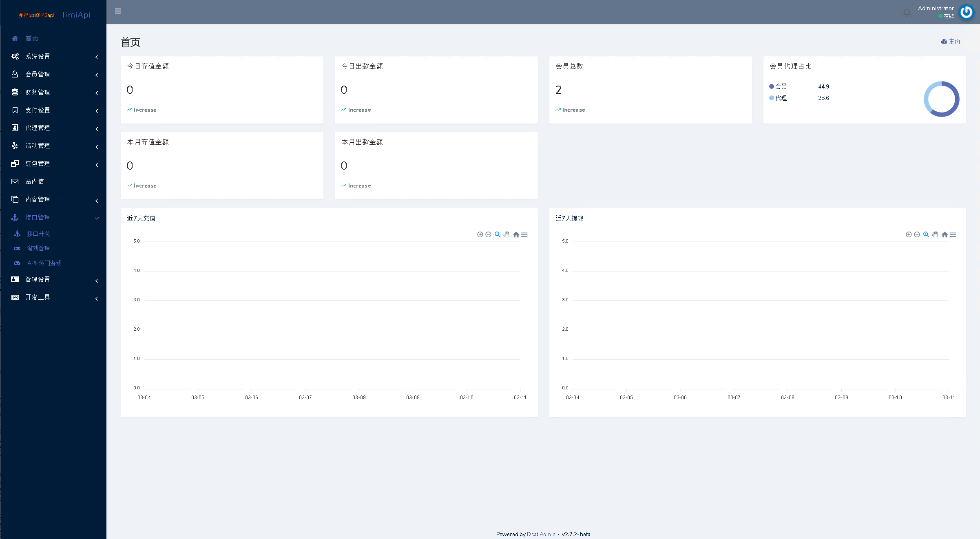Screen dimensions: 980x539
Task: Click the Dcat Admin footer link
Action: pyautogui.click(x=541, y=534)
